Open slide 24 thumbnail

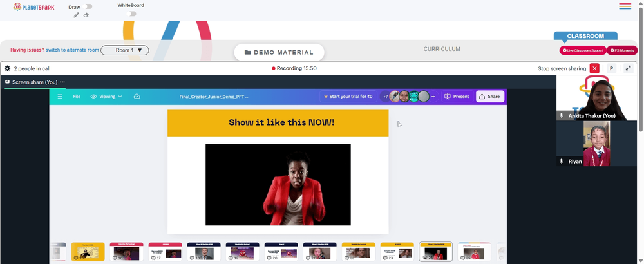point(436,252)
